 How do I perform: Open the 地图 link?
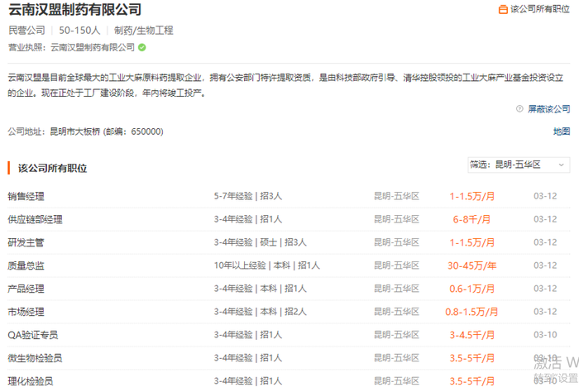[x=562, y=131]
